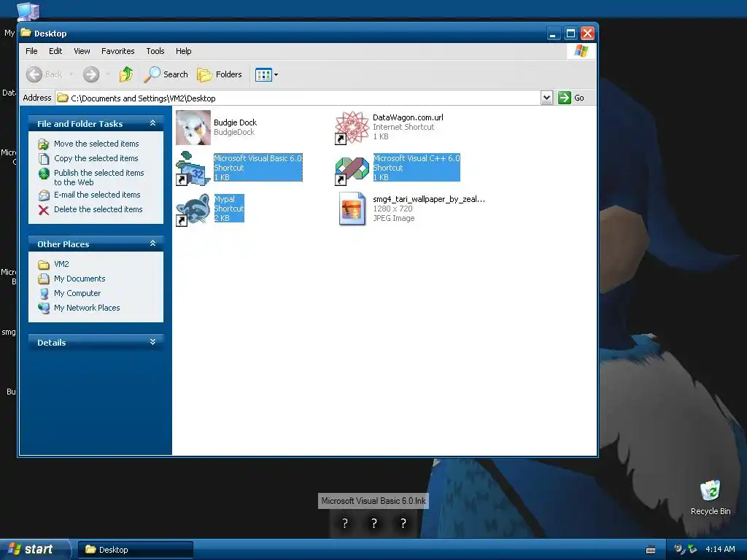The image size is (747, 560).
Task: Click the red X delete icon
Action: [44, 210]
